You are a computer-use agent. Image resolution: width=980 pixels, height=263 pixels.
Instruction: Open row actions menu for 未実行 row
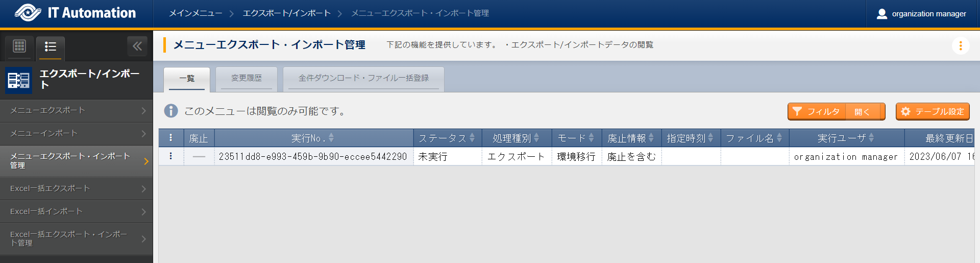(x=170, y=156)
